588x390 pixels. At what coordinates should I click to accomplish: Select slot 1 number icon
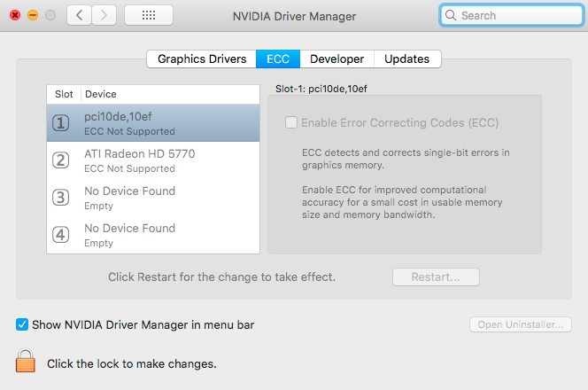(x=60, y=123)
